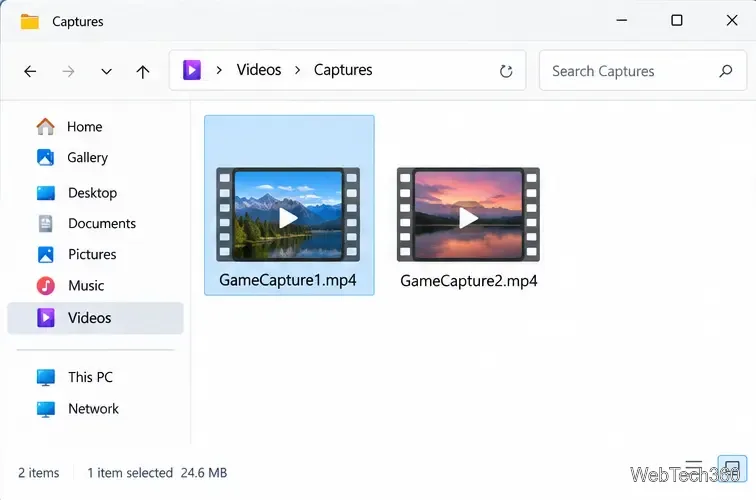756x500 pixels.
Task: Go forward with the right arrow
Action: [x=68, y=72]
